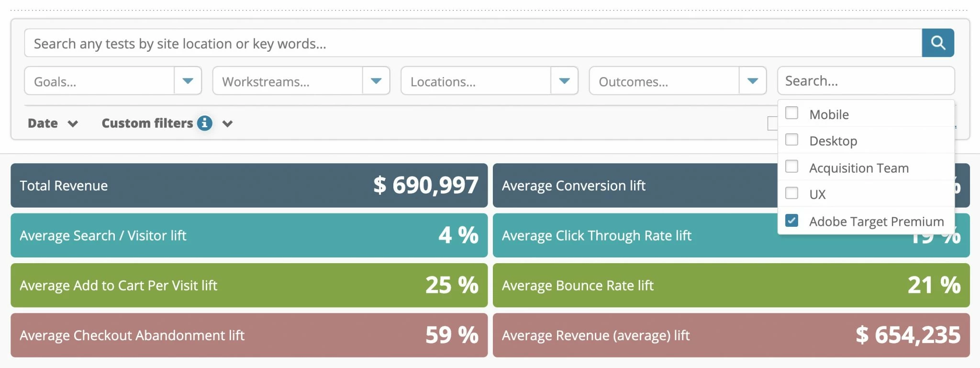
Task: Click the Average Search / Visitor lift label
Action: [103, 235]
